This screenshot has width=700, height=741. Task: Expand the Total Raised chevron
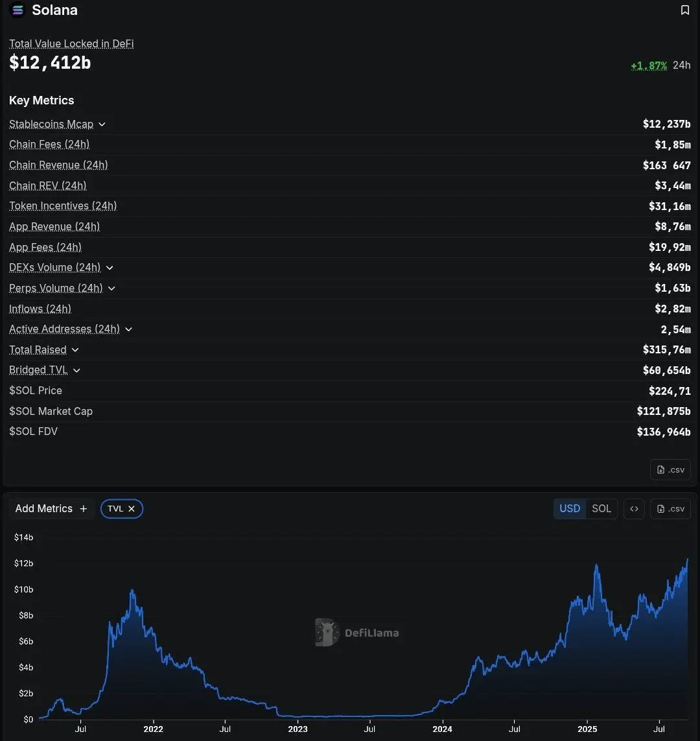(75, 349)
